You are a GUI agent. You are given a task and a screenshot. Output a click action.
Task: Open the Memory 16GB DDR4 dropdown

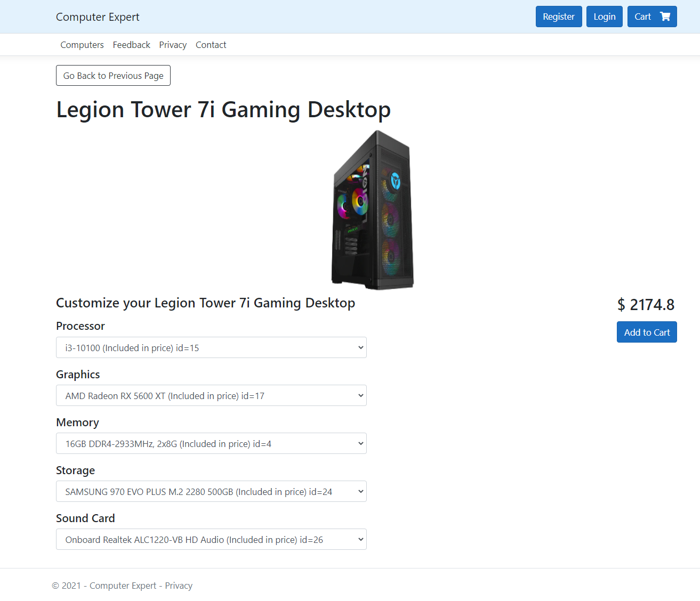[x=211, y=443]
